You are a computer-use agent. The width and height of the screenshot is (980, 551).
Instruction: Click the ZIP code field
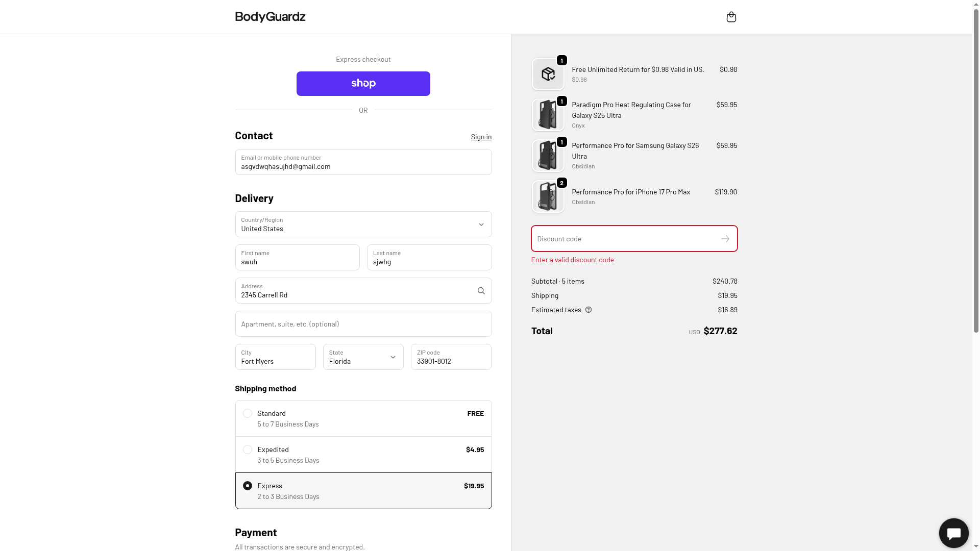point(451,357)
